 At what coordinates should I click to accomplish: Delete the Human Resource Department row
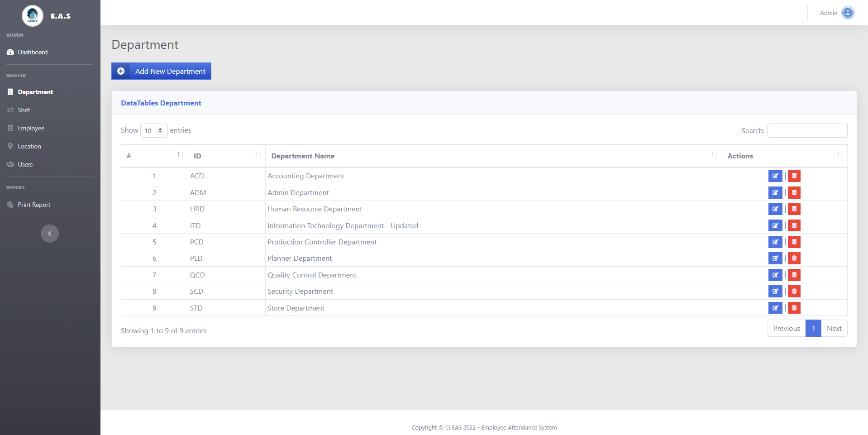tap(794, 209)
